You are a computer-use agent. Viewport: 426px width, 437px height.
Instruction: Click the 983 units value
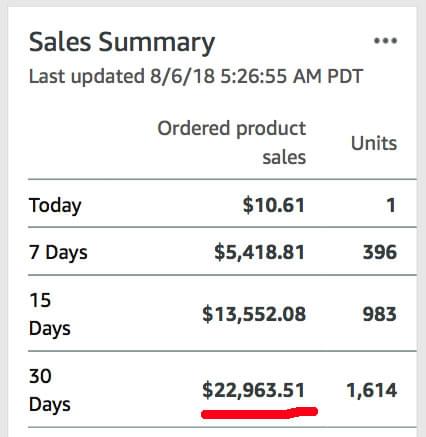(380, 314)
